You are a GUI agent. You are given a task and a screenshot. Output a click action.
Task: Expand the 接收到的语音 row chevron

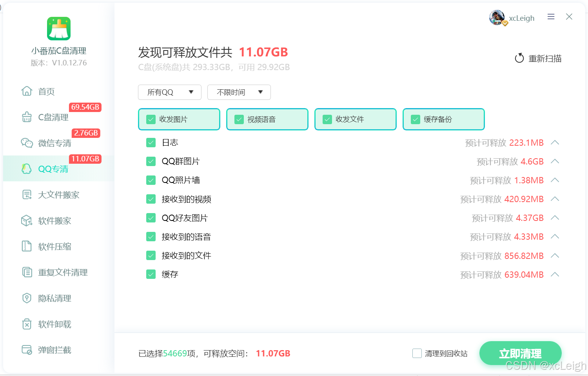[x=555, y=237]
